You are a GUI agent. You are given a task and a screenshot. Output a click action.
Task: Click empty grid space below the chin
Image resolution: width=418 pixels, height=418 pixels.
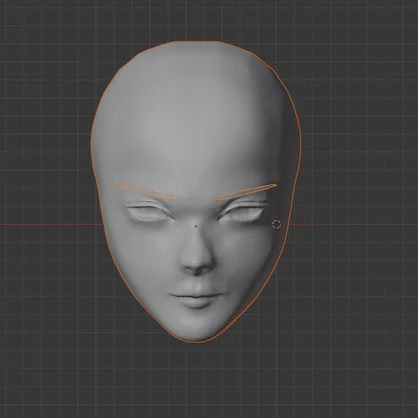click(200, 380)
